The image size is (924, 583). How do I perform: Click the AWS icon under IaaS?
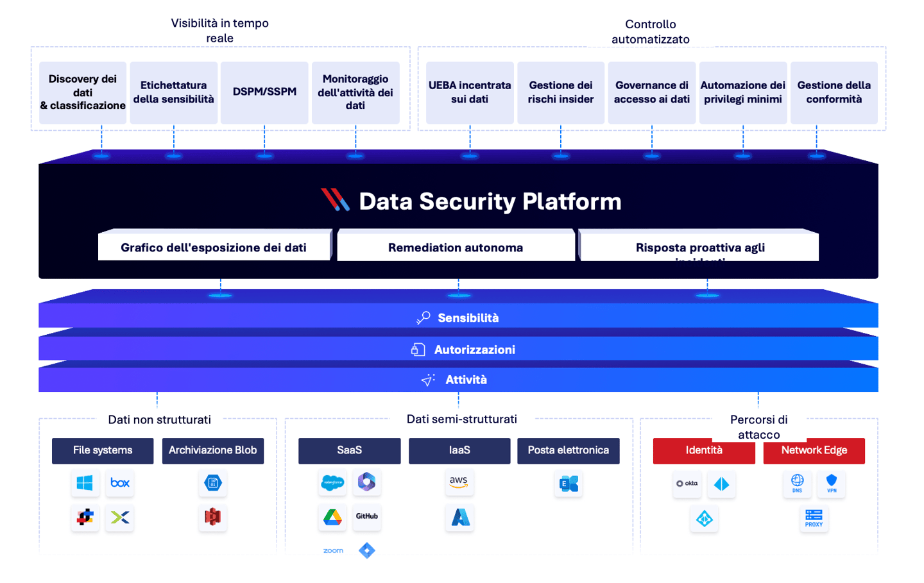pyautogui.click(x=459, y=484)
